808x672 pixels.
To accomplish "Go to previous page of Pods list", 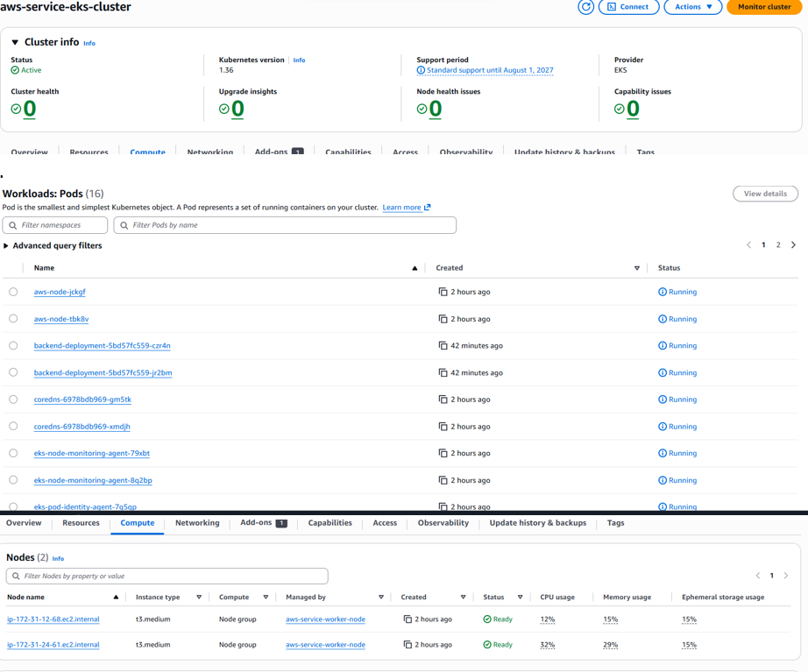I will [x=748, y=244].
